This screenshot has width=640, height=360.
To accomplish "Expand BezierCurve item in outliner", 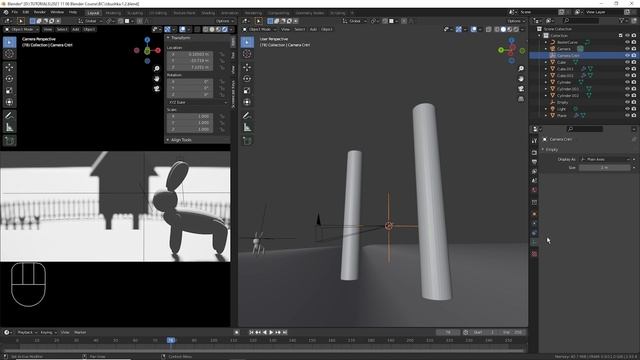I will tap(546, 42).
